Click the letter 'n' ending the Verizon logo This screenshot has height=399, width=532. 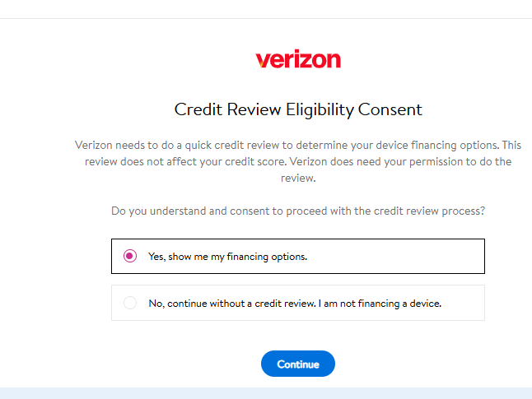(334, 61)
